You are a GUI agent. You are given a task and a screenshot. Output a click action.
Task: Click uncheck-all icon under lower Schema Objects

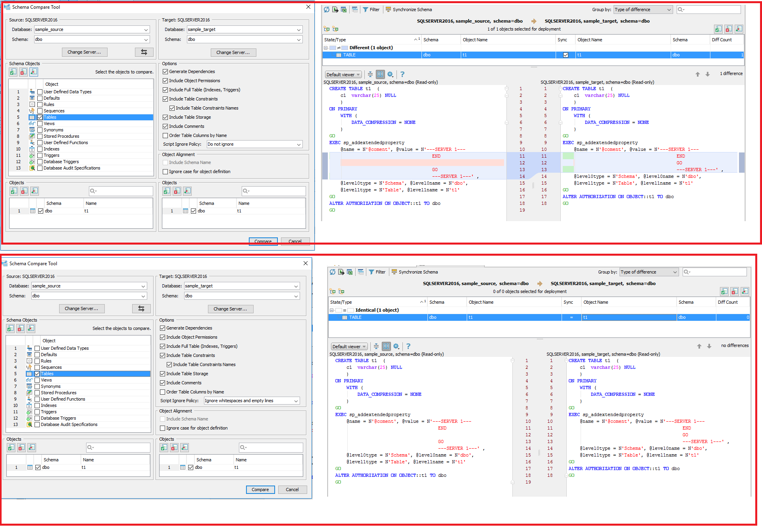[x=21, y=328]
